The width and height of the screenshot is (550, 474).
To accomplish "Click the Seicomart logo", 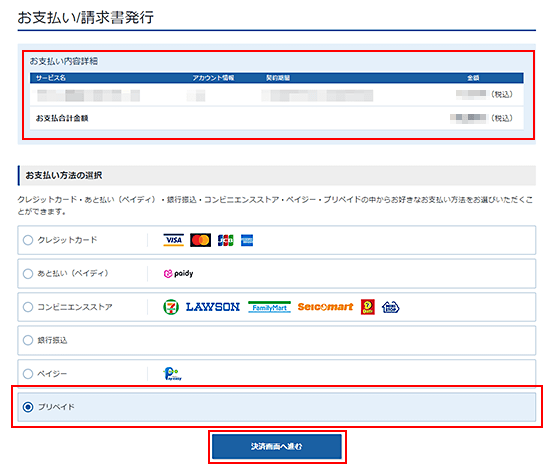I will (x=325, y=307).
